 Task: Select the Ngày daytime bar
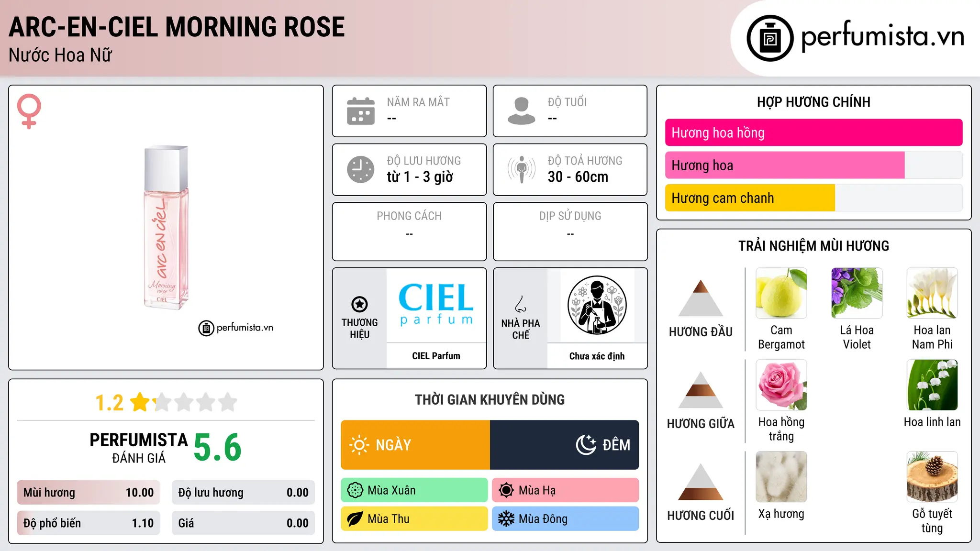415,445
